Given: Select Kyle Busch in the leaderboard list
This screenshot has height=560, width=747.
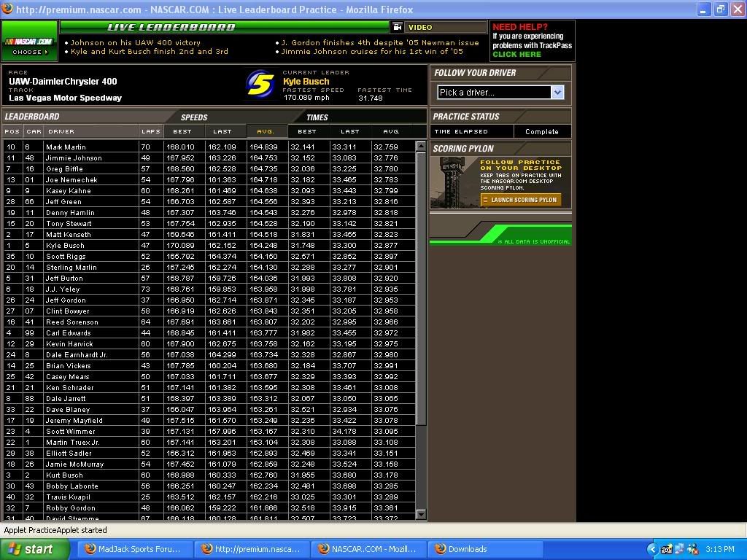Looking at the screenshot, I should pos(209,245).
